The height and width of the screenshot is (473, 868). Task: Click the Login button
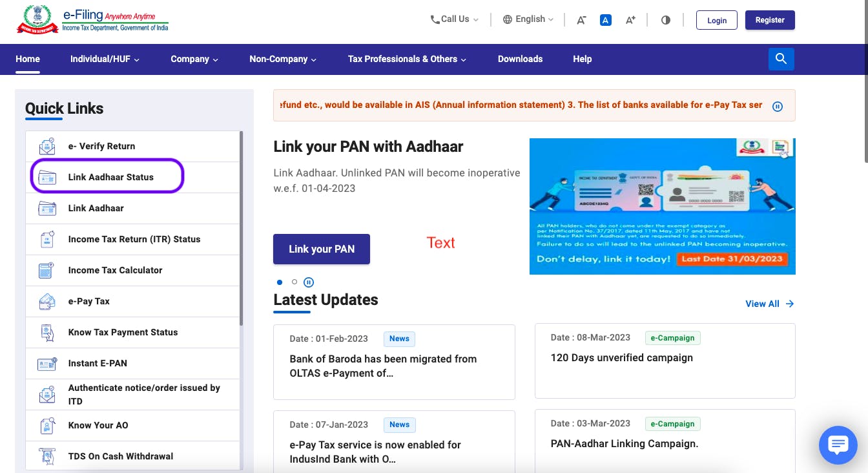[x=717, y=20]
